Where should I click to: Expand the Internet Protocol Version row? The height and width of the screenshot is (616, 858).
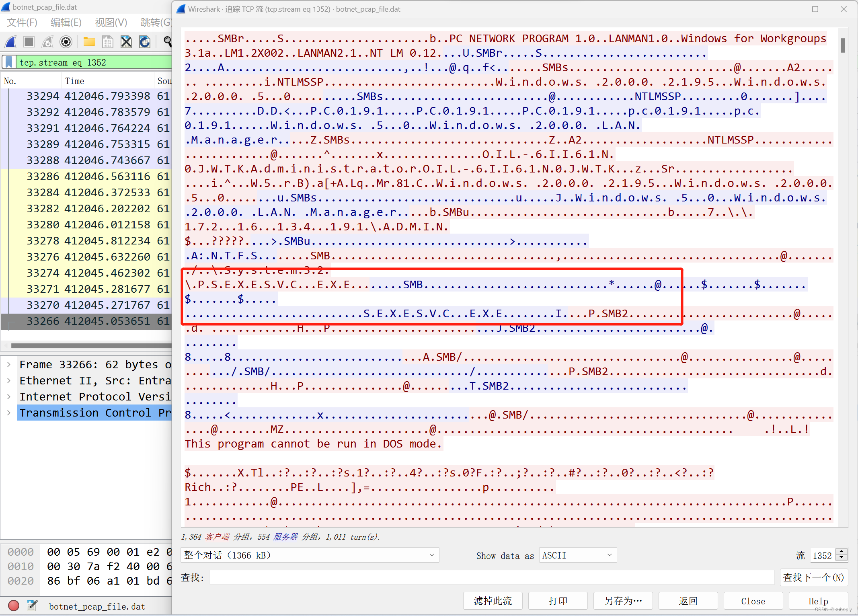point(9,397)
